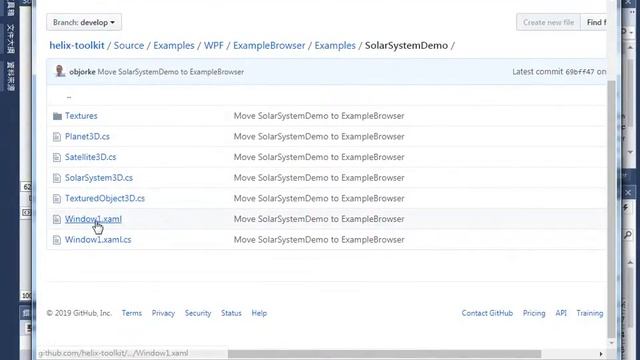Open commit message in Window1.xaml row
Image resolution: width=640 pixels, height=360 pixels.
(x=319, y=219)
